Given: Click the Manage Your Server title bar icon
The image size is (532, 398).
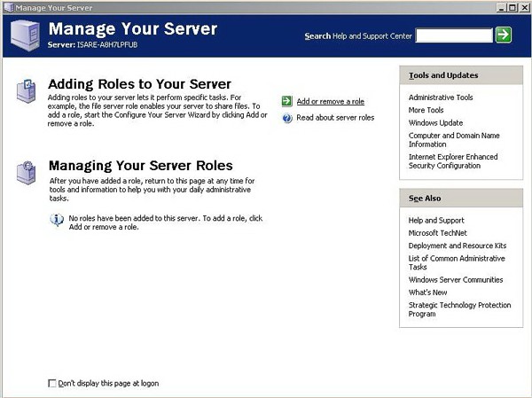Looking at the screenshot, I should (9, 7).
